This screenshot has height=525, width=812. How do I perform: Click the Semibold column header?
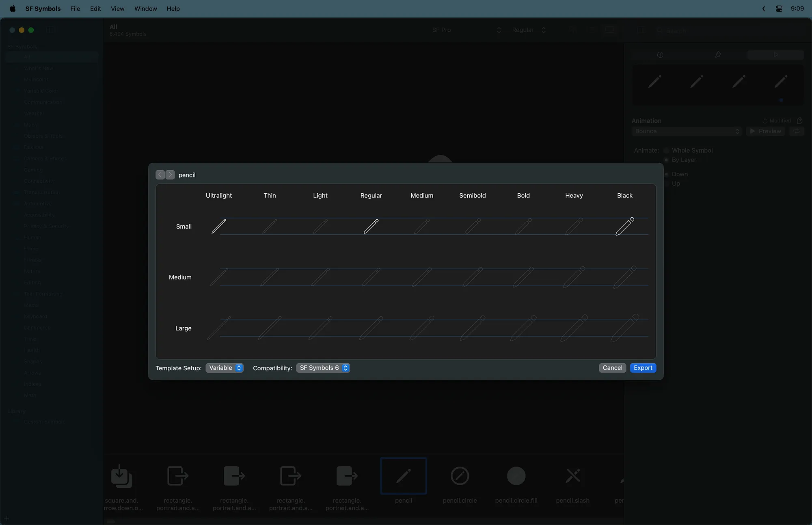[x=473, y=195]
